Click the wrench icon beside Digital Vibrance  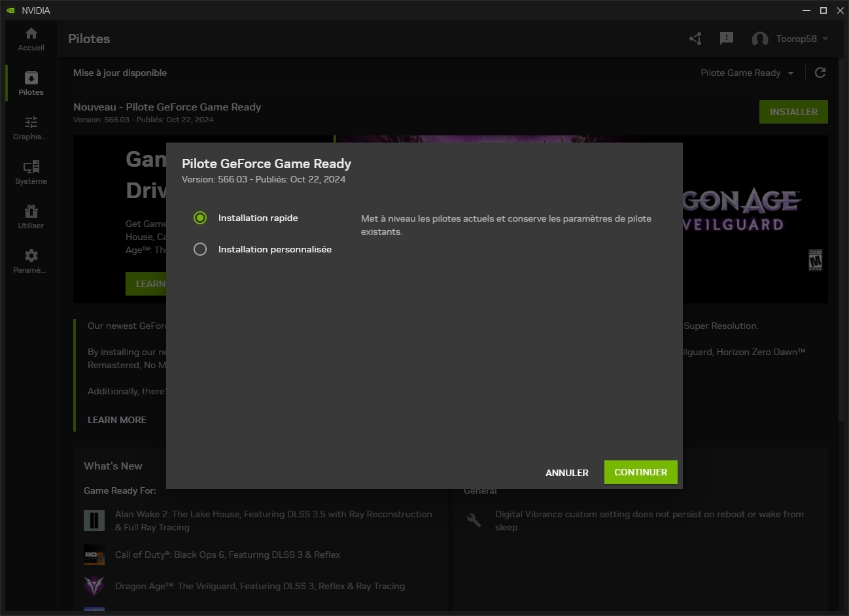click(x=474, y=521)
